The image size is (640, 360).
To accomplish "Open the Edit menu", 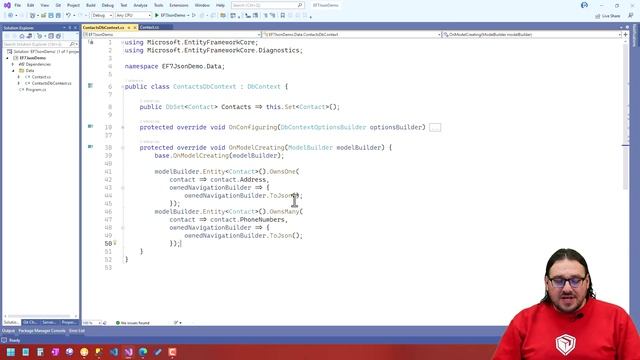I will 31,5.
